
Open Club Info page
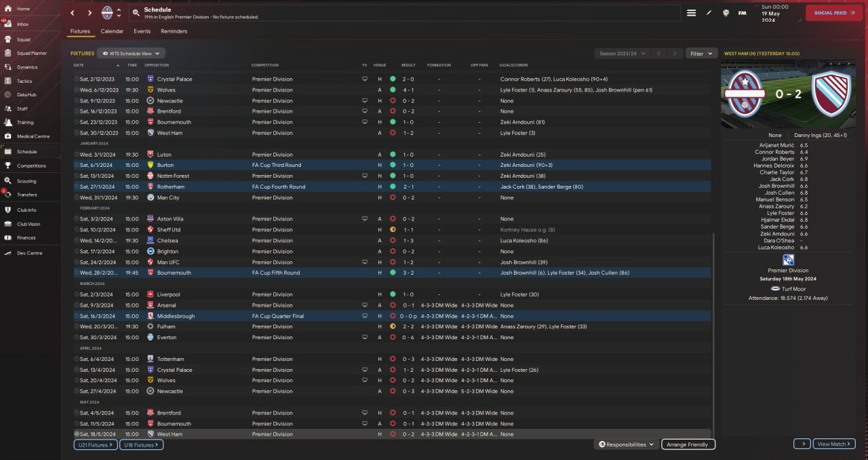pyautogui.click(x=26, y=210)
